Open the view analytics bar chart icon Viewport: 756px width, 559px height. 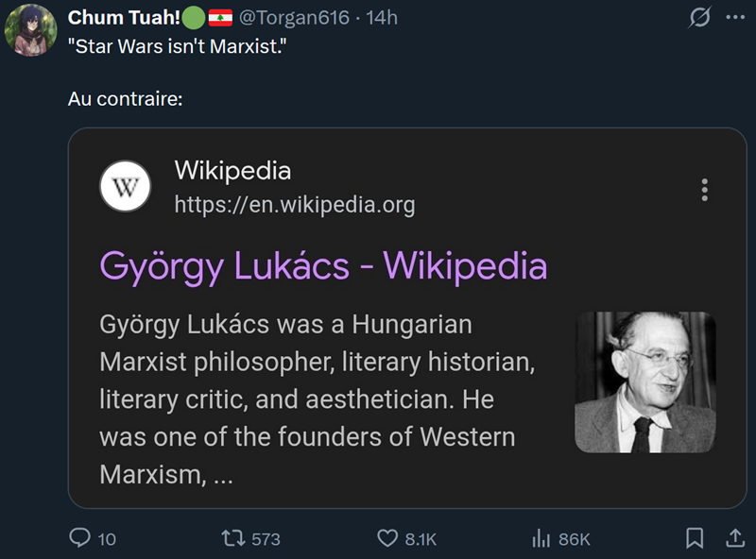541,538
